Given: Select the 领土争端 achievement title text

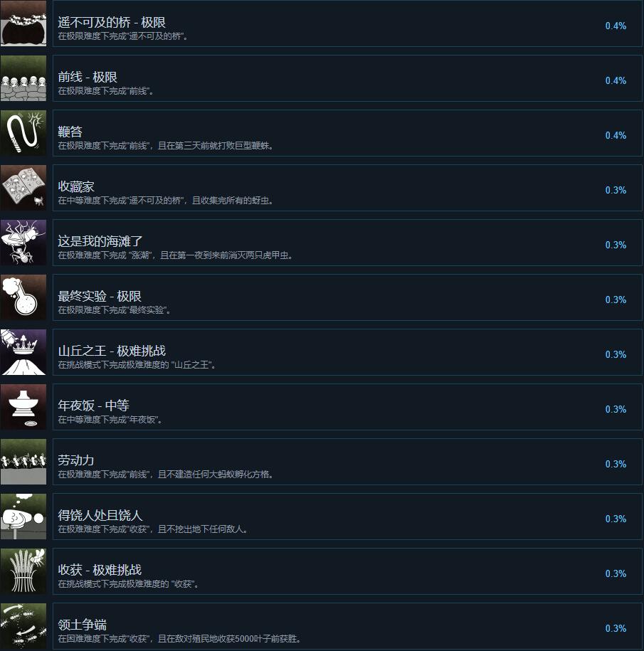Looking at the screenshot, I should coord(83,625).
